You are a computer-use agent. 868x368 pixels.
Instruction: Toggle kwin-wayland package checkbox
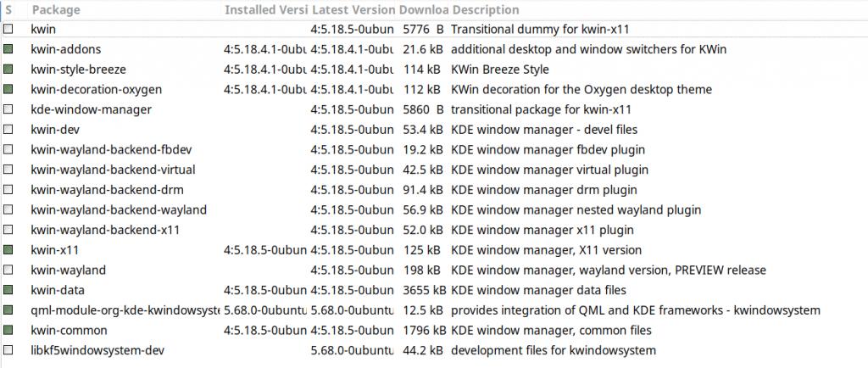pyautogui.click(x=8, y=270)
